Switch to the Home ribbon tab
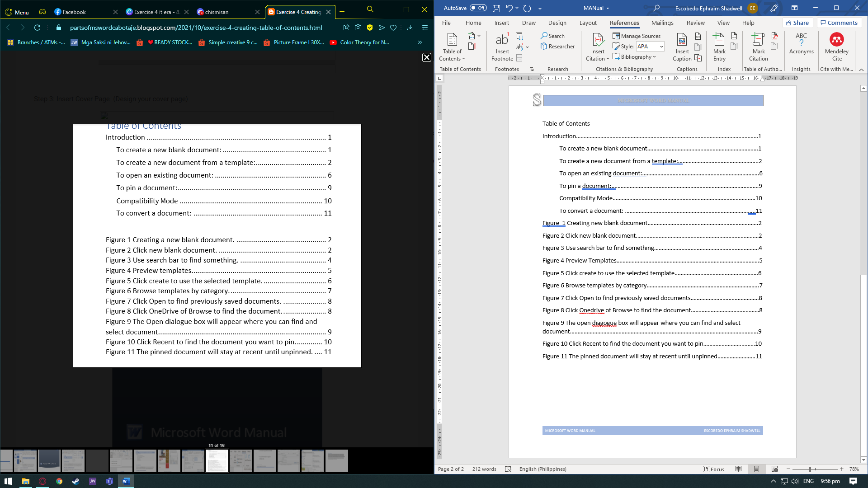The height and width of the screenshot is (488, 868). coord(473,23)
